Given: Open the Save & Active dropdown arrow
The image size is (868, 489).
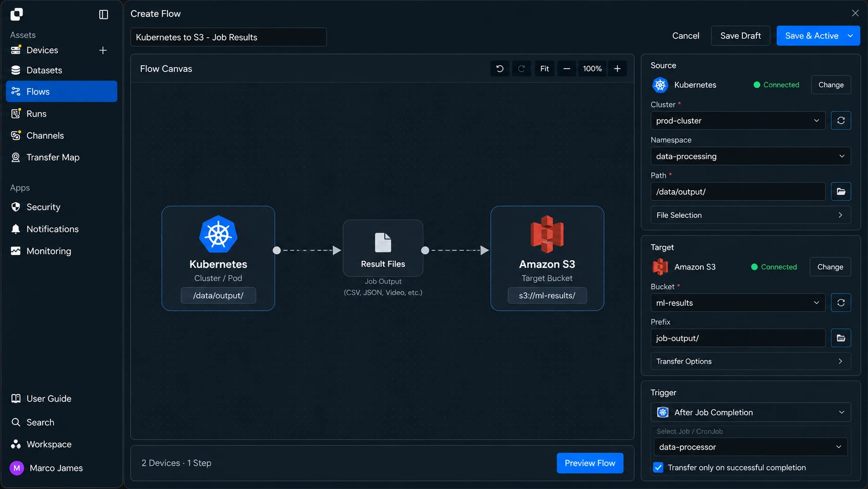Looking at the screenshot, I should pyautogui.click(x=850, y=36).
